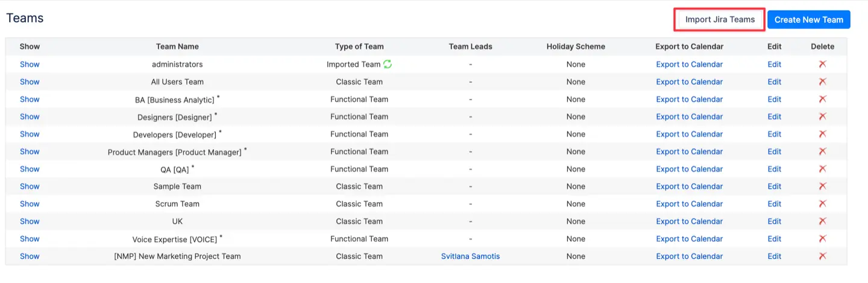This screenshot has width=868, height=283.
Task: Click delete icon for All Users Team
Action: coord(822,81)
